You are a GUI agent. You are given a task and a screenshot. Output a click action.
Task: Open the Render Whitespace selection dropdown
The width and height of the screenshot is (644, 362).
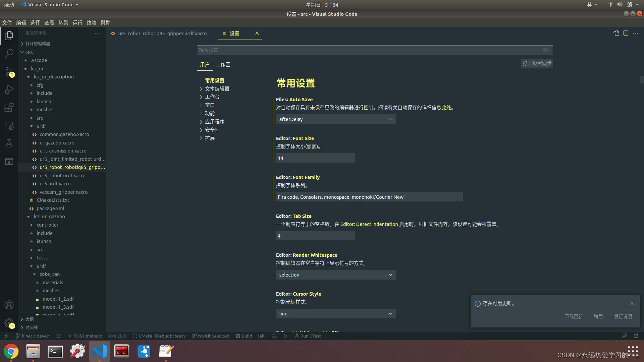pos(335,275)
